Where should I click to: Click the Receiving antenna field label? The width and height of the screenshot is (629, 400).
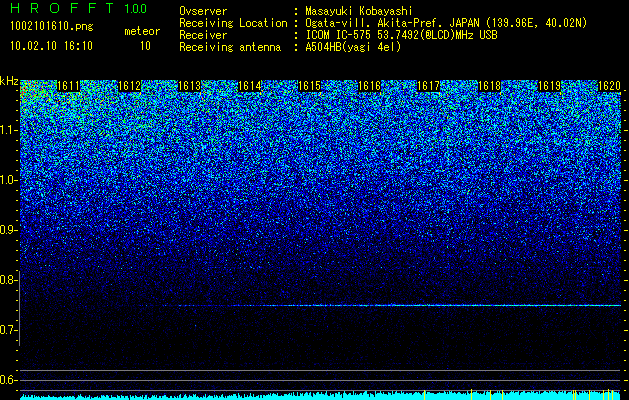tap(230, 47)
